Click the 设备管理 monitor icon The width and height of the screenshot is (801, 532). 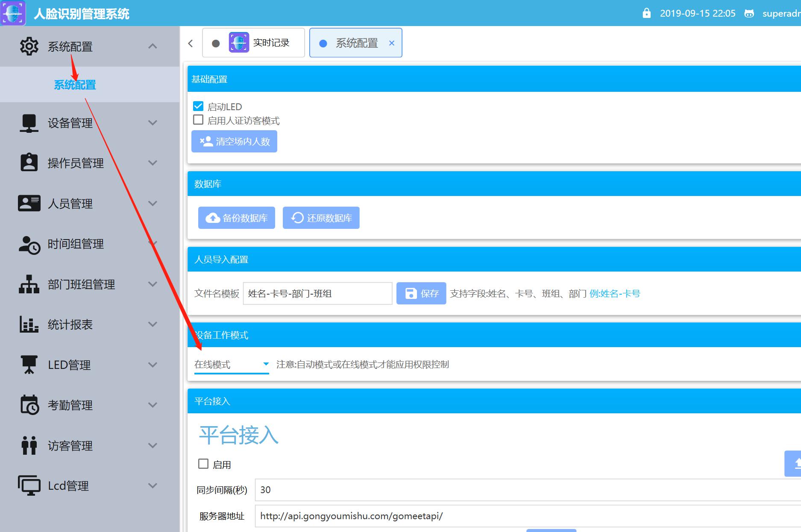tap(29, 123)
